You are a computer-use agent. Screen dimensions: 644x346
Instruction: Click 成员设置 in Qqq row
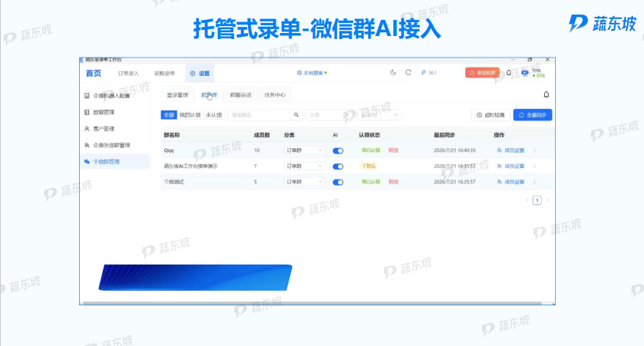[x=511, y=150]
